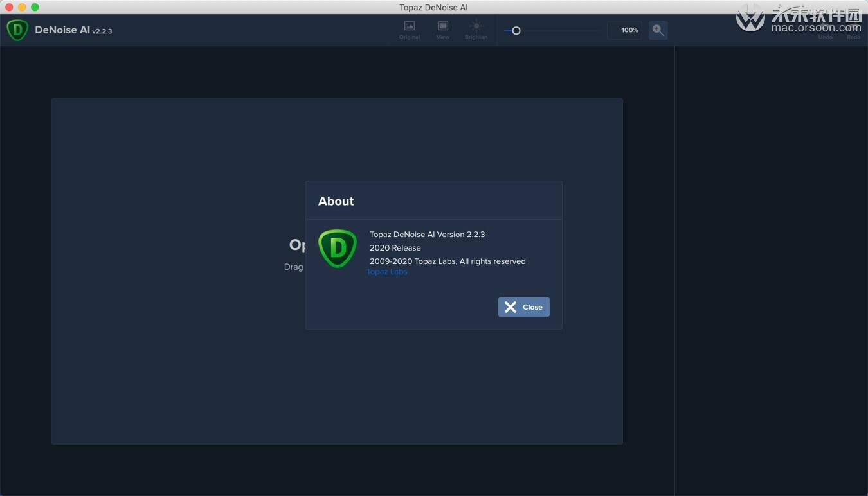Click the zoom slider track right of handle
Viewport: 868px width, 496px height.
560,30
